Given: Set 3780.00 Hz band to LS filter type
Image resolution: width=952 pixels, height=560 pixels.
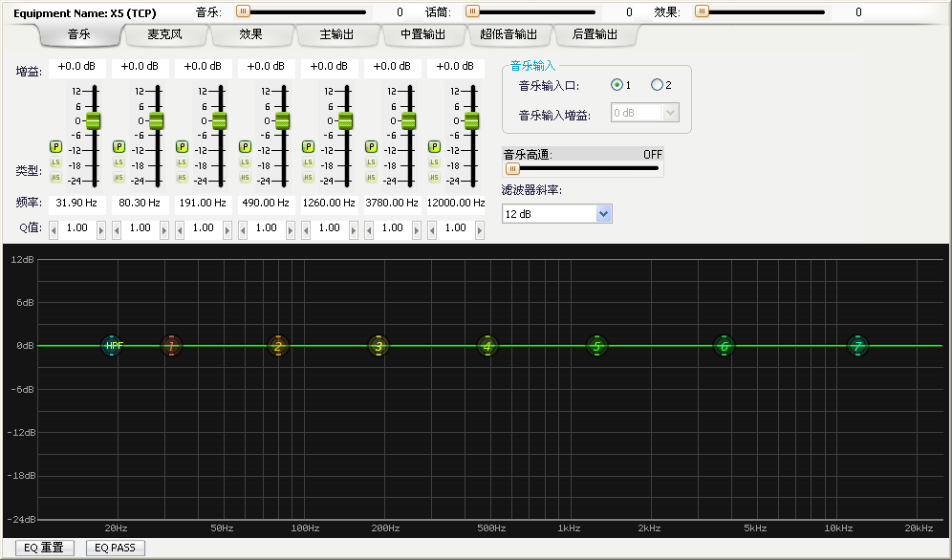Looking at the screenshot, I should tap(372, 162).
